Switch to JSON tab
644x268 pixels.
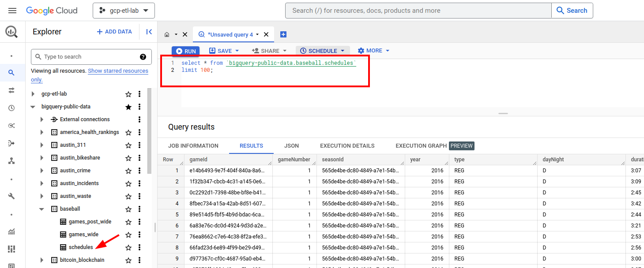pyautogui.click(x=291, y=146)
